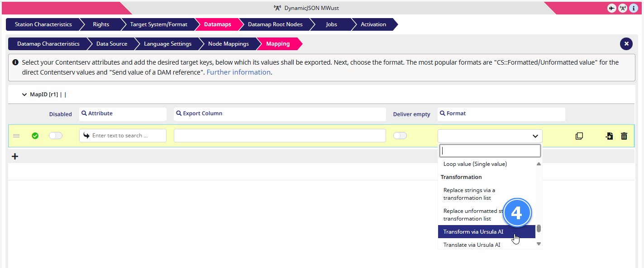Viewport: 644px width, 268px height.
Task: Go to Node Mappings sub-tab
Action: click(229, 44)
